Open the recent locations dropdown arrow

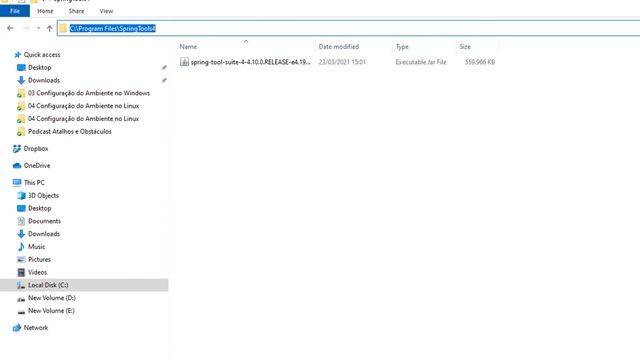38,28
